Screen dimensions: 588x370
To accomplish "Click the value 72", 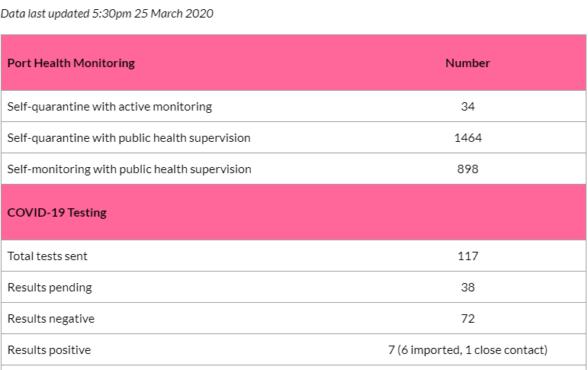I will (468, 318).
